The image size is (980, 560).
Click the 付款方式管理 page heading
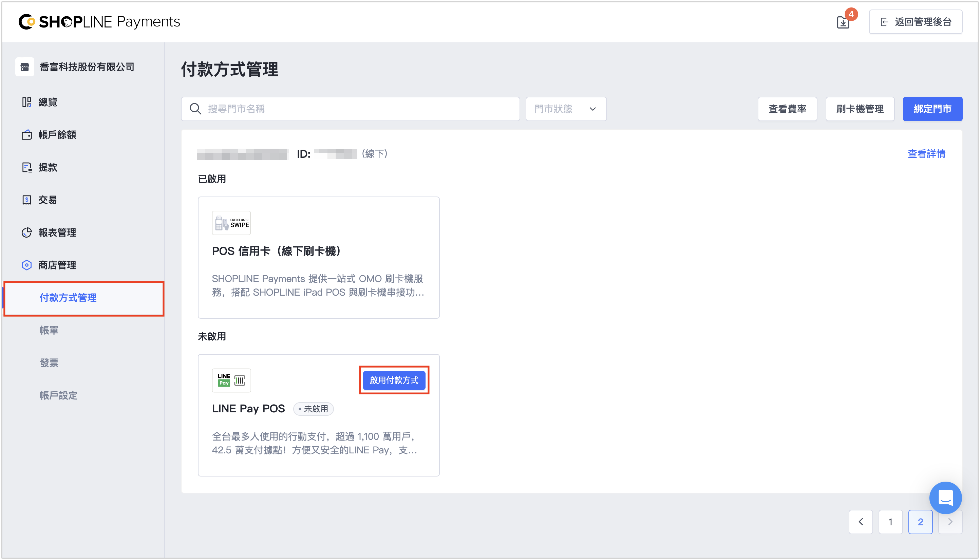pyautogui.click(x=230, y=69)
